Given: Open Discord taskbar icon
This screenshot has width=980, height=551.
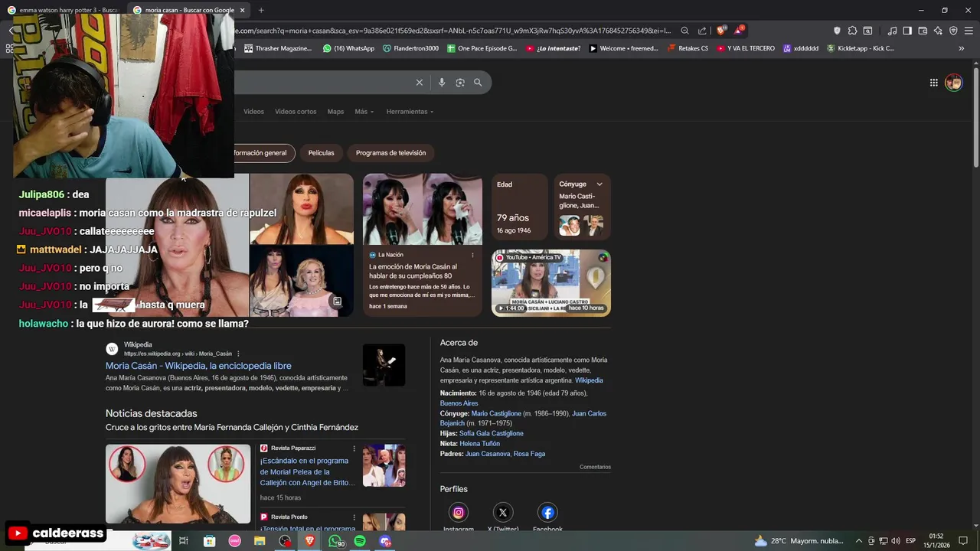Looking at the screenshot, I should (x=385, y=541).
